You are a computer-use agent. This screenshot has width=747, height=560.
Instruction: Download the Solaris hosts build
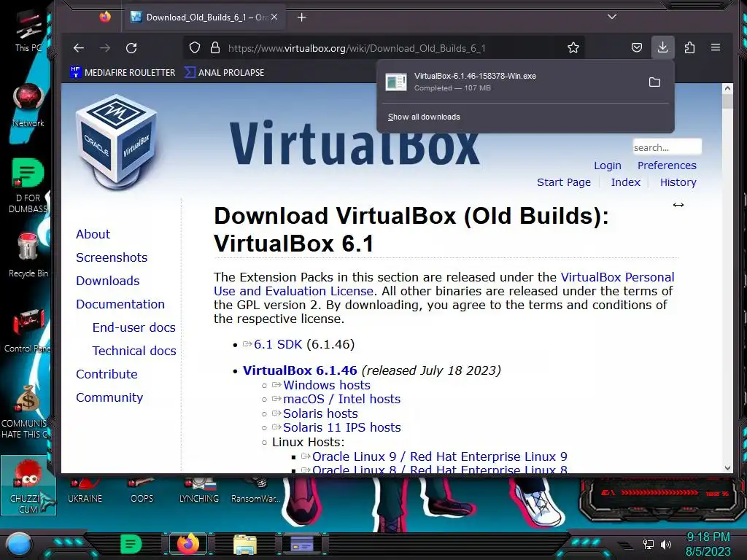pos(320,414)
